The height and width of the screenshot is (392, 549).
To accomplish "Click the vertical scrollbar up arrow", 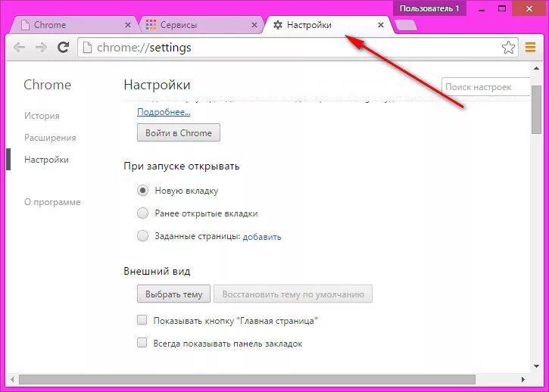I will click(x=536, y=69).
